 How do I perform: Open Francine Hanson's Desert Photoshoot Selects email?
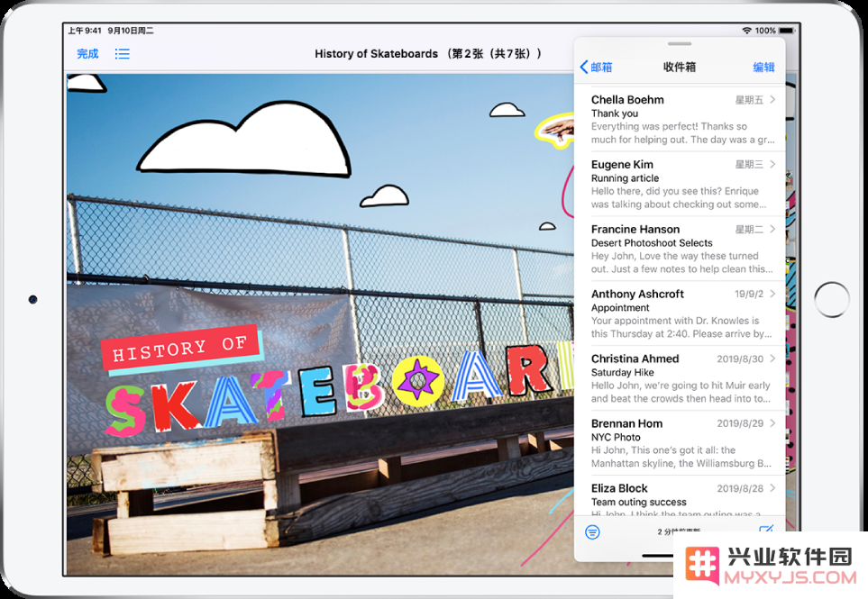point(680,249)
